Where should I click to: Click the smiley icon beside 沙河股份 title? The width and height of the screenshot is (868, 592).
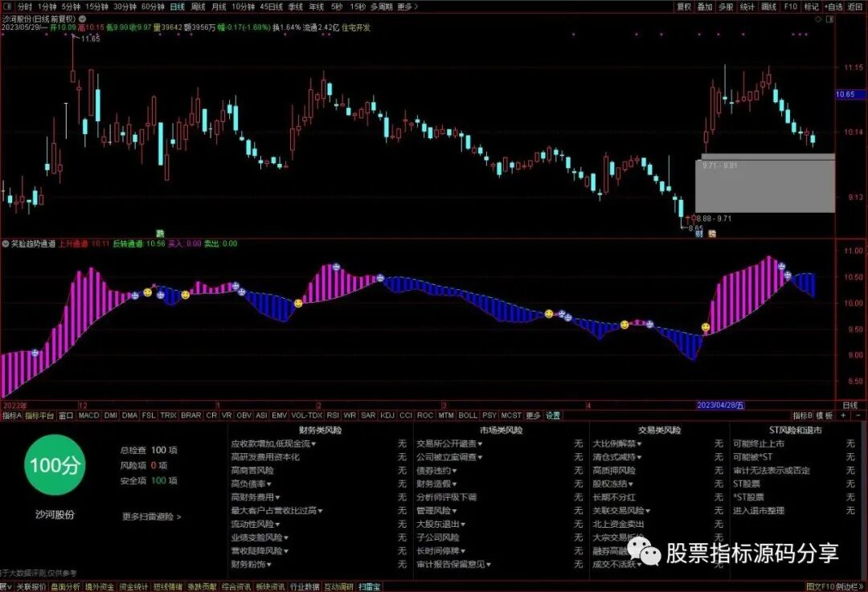point(83,18)
